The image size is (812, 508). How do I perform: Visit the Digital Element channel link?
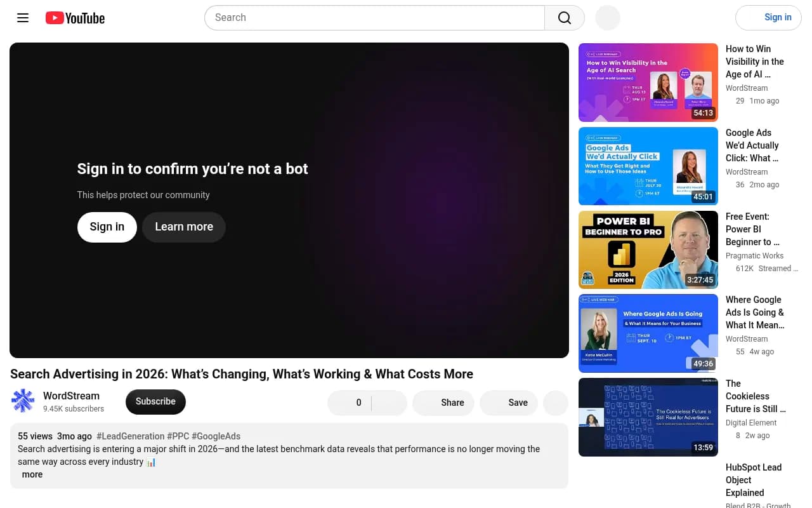(751, 423)
